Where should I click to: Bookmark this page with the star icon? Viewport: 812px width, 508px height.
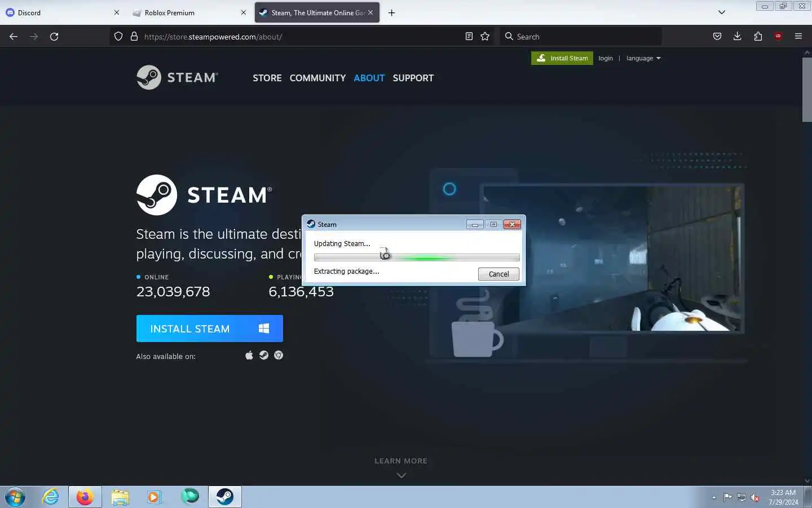pos(485,36)
